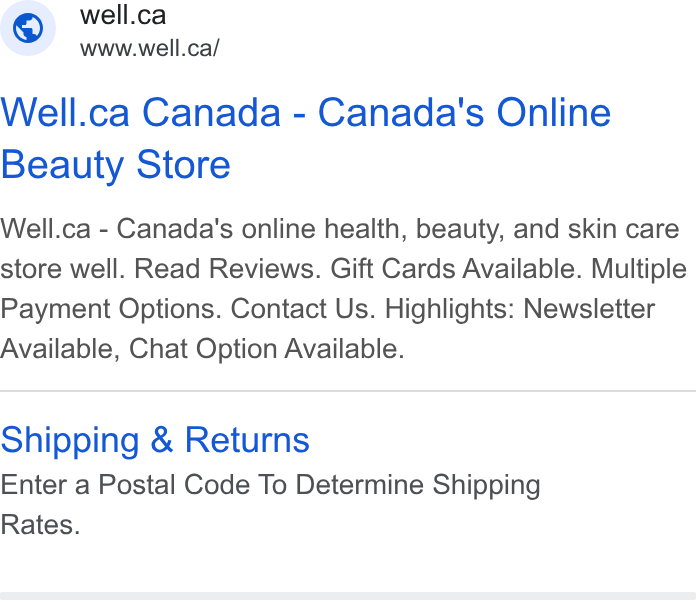Click the globe favicon beside well.ca
The height and width of the screenshot is (600, 696).
pos(28,28)
